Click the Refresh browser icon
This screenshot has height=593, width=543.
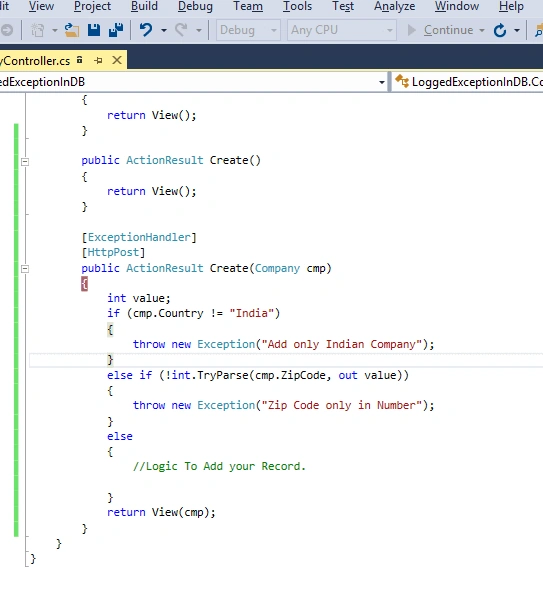[500, 30]
